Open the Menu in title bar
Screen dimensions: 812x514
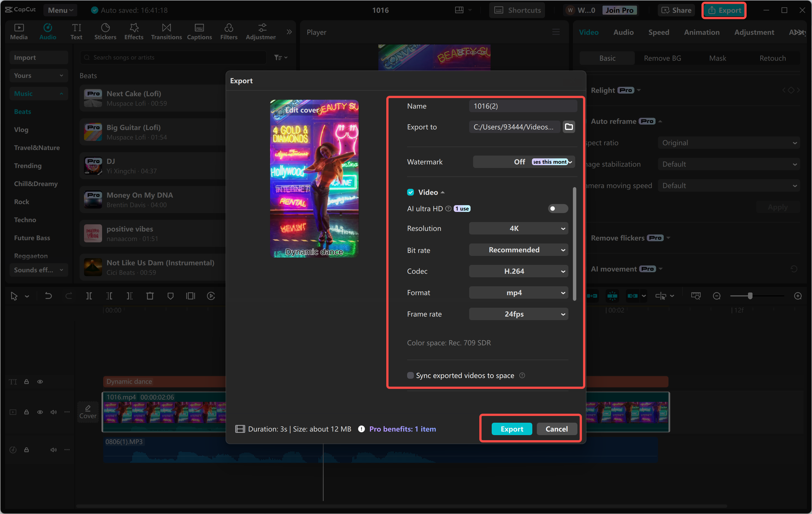(x=60, y=10)
